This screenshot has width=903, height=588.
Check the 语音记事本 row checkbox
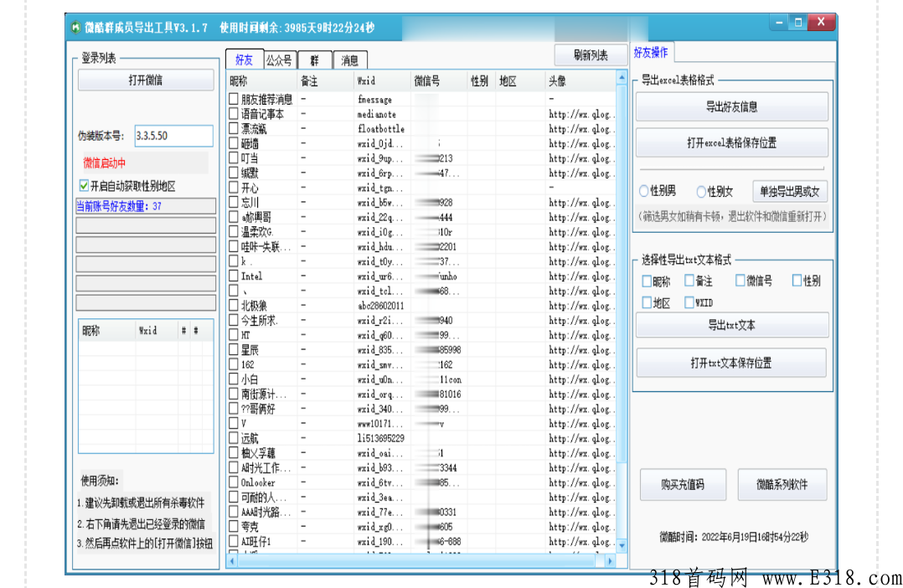click(x=233, y=114)
